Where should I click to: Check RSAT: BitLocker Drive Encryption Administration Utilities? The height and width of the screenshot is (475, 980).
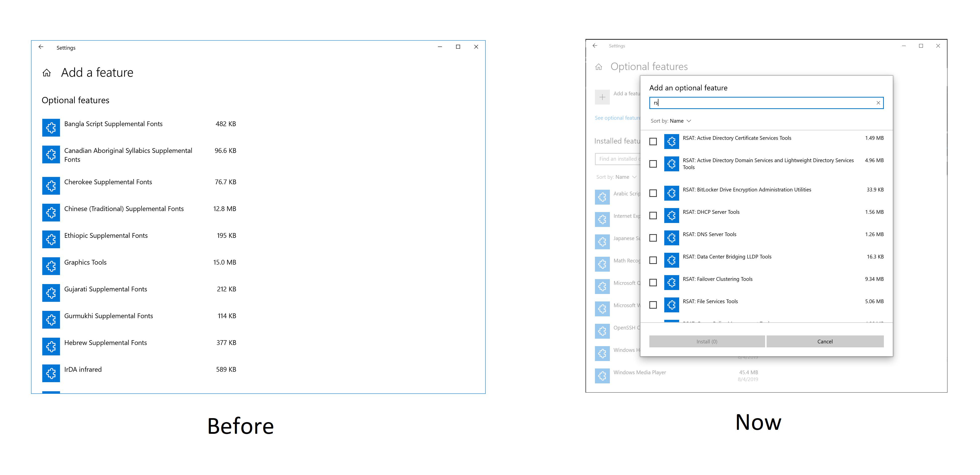(653, 193)
